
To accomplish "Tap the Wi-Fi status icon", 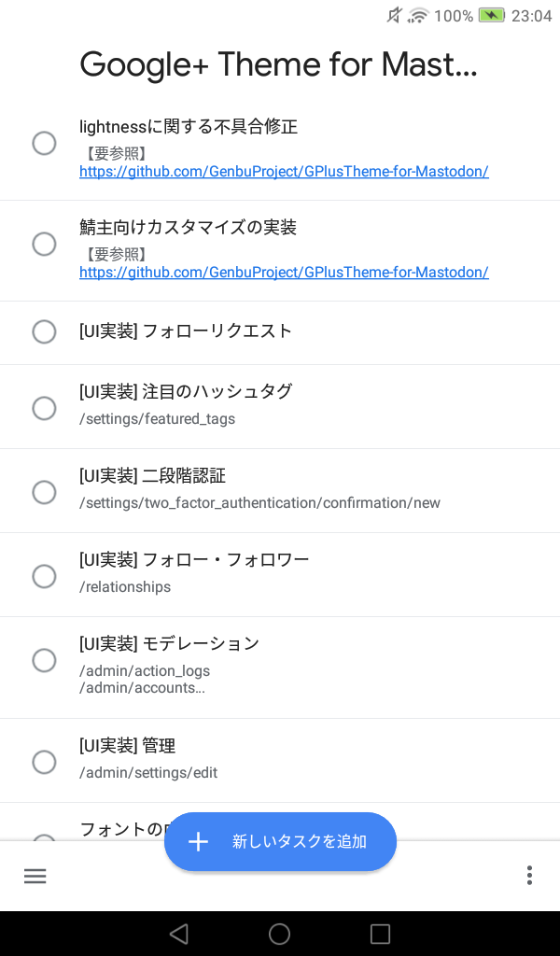I will (x=418, y=16).
